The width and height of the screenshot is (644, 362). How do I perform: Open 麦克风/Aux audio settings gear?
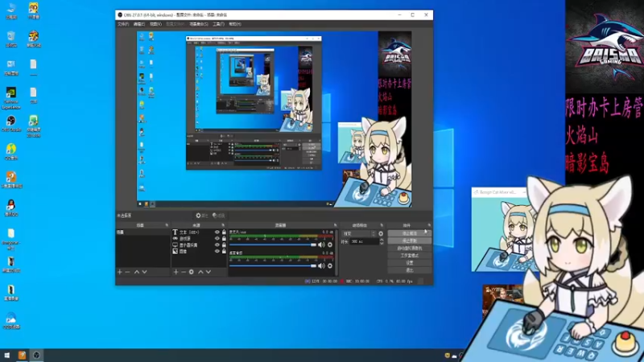330,245
